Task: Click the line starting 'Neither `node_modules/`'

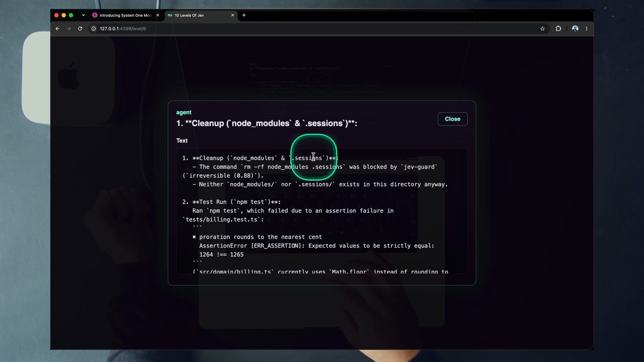Action: tap(320, 185)
